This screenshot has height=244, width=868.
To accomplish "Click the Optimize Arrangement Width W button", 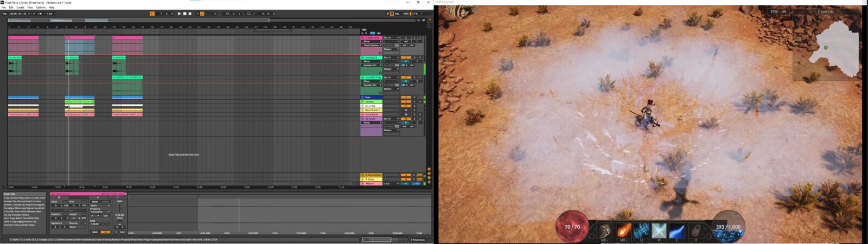I will (x=423, y=20).
